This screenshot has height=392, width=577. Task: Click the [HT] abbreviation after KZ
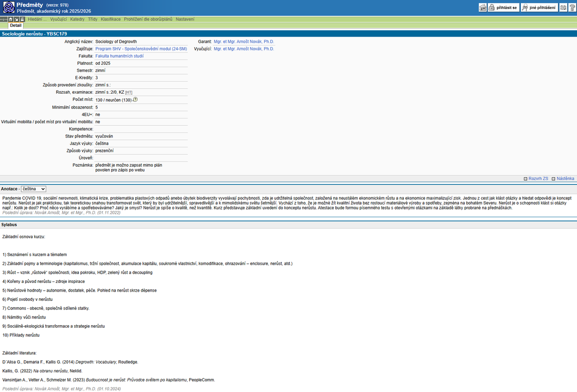pyautogui.click(x=129, y=92)
